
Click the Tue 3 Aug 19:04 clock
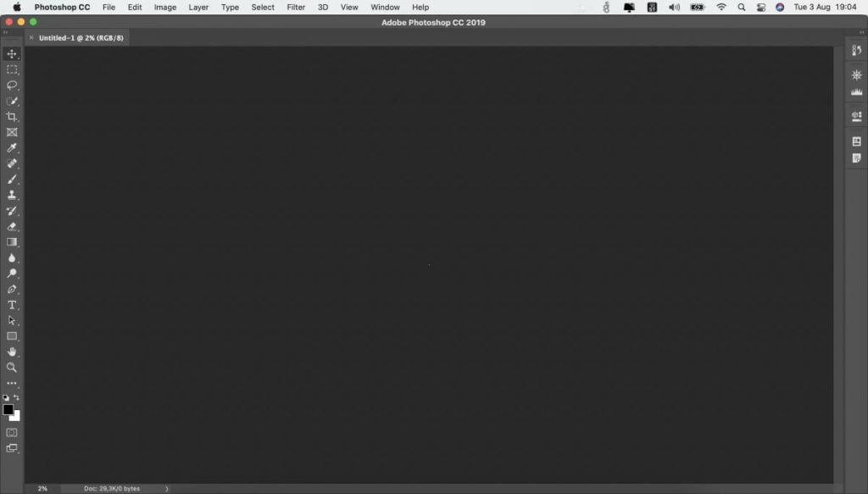click(x=825, y=7)
